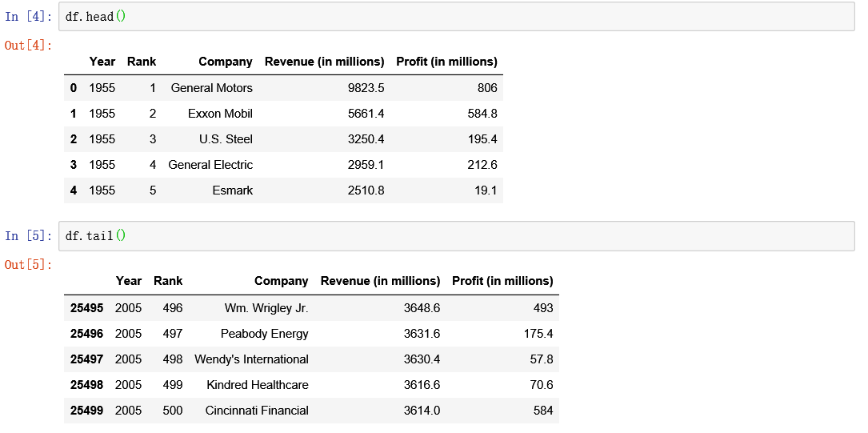Select the Kindred Healthcare revenue 3616.6
868x433 pixels.
(422, 385)
